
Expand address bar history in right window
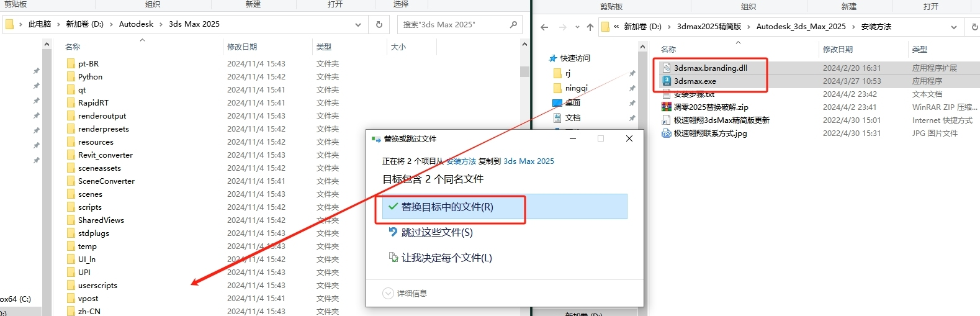[x=954, y=27]
